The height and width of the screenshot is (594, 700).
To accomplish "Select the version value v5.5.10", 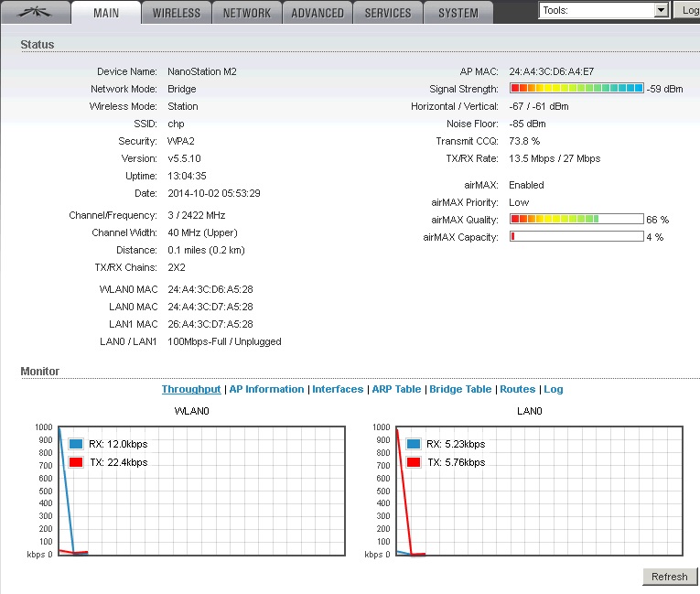I will (x=184, y=158).
